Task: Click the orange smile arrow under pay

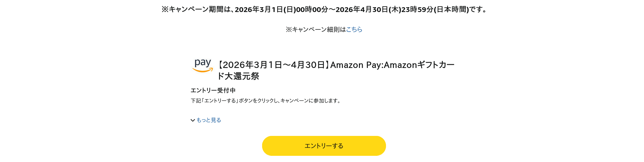Action: coord(203,70)
